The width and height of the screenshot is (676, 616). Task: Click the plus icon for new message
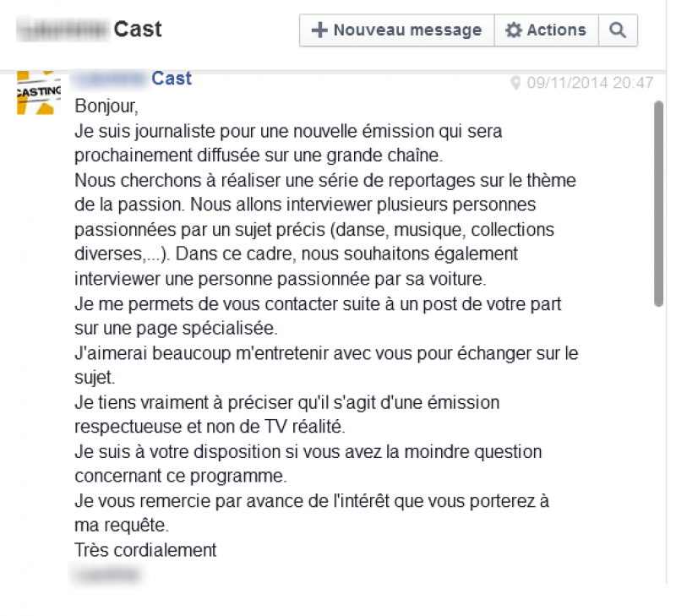tap(319, 30)
